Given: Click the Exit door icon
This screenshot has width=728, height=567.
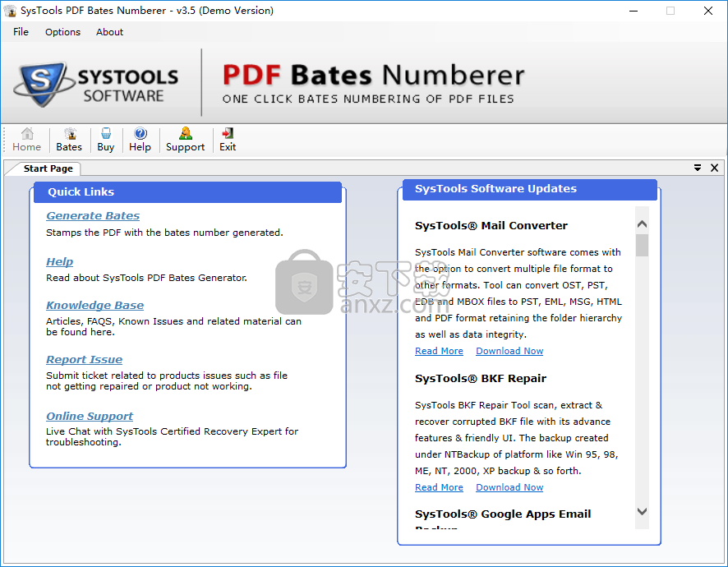Looking at the screenshot, I should click(228, 140).
